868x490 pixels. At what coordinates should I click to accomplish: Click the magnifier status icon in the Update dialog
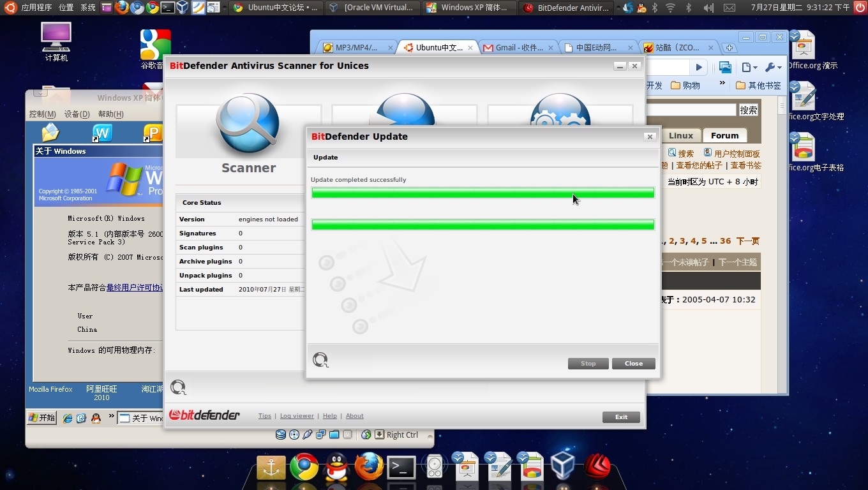coord(320,360)
